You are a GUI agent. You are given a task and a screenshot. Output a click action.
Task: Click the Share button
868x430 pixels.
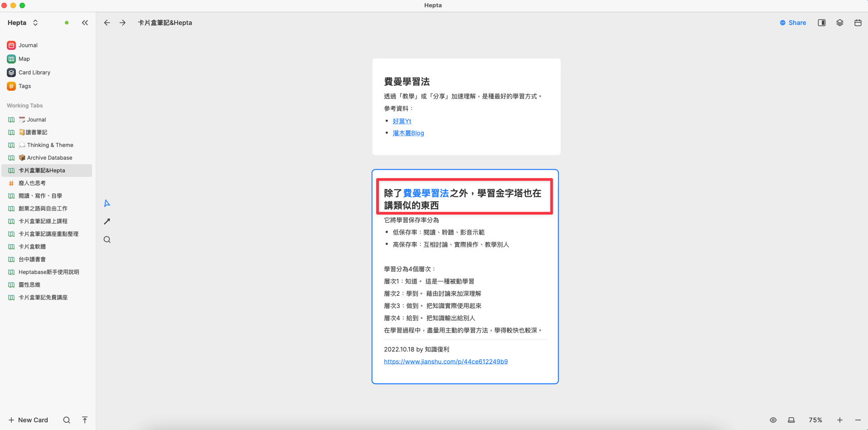pos(793,22)
